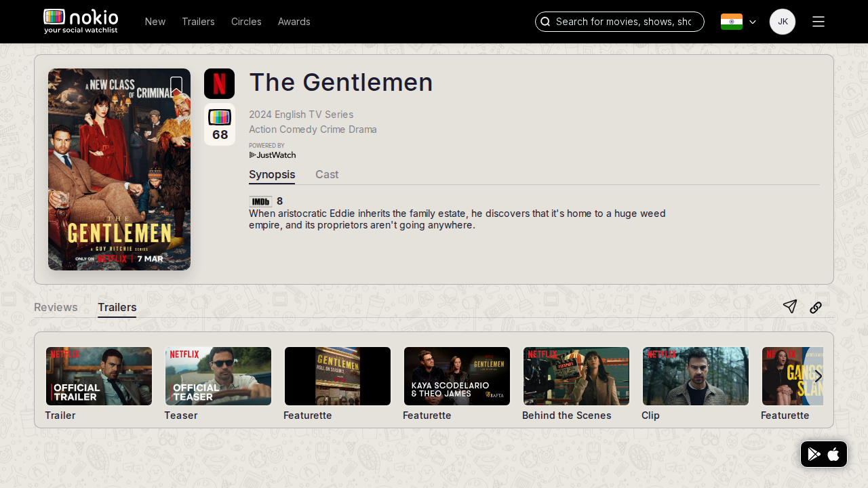This screenshot has width=868, height=488.
Task: Play the Official Trailer video thumbnail
Action: [x=99, y=376]
